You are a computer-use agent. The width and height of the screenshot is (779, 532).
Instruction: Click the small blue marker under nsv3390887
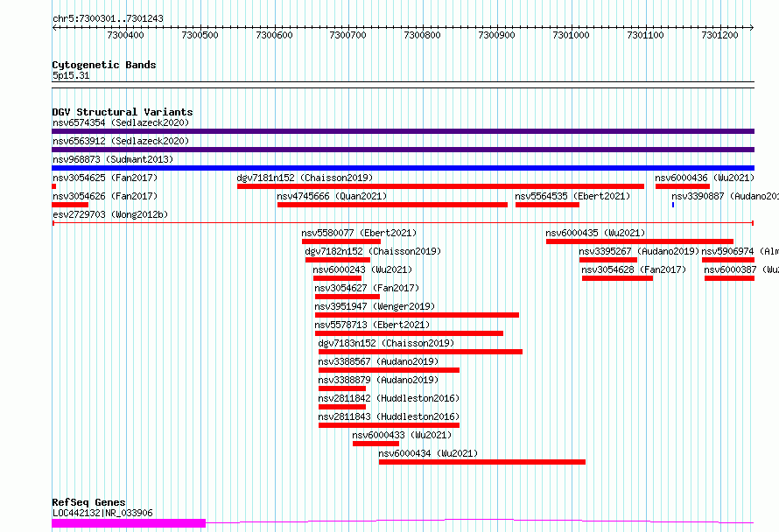tap(673, 205)
